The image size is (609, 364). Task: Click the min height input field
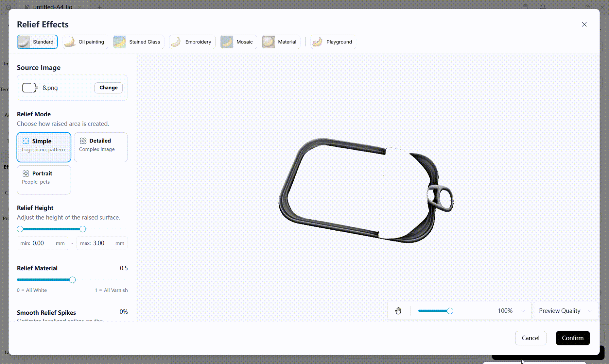[x=43, y=243]
